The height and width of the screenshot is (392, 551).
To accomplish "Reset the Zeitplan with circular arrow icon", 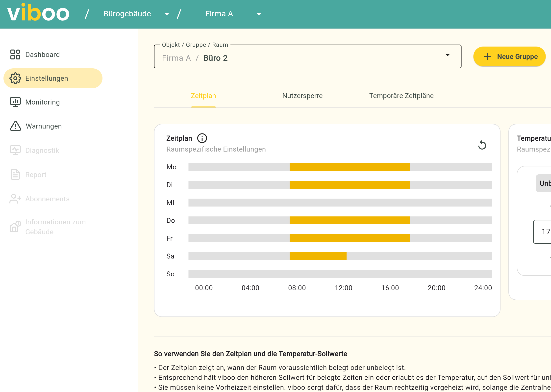I will (482, 145).
